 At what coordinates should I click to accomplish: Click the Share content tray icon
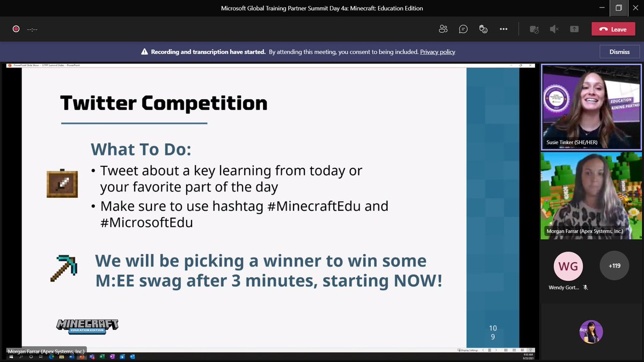click(574, 29)
